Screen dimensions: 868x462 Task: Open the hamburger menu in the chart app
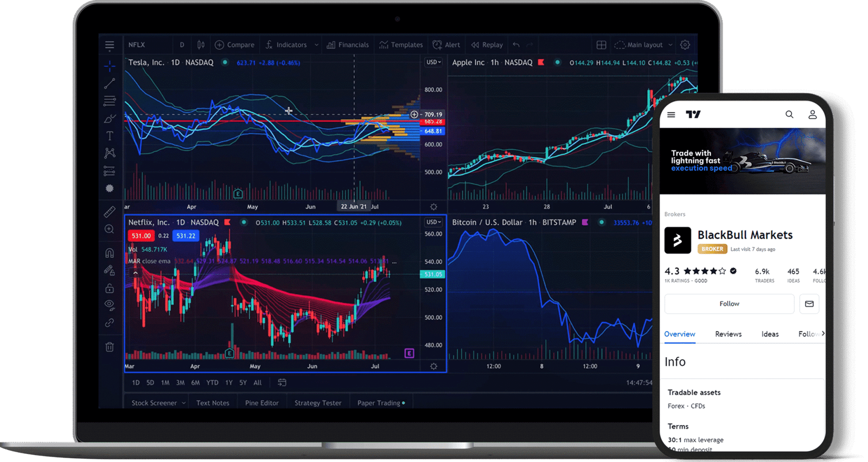[110, 45]
